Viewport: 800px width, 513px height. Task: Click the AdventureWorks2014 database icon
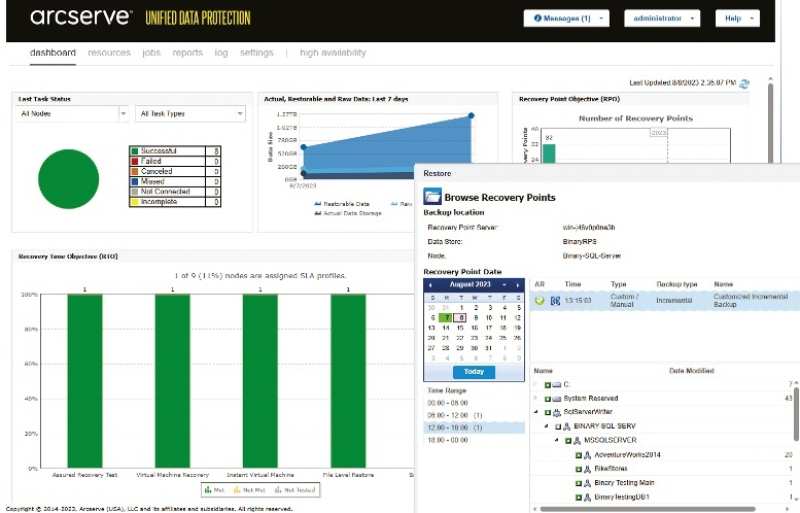(588, 455)
